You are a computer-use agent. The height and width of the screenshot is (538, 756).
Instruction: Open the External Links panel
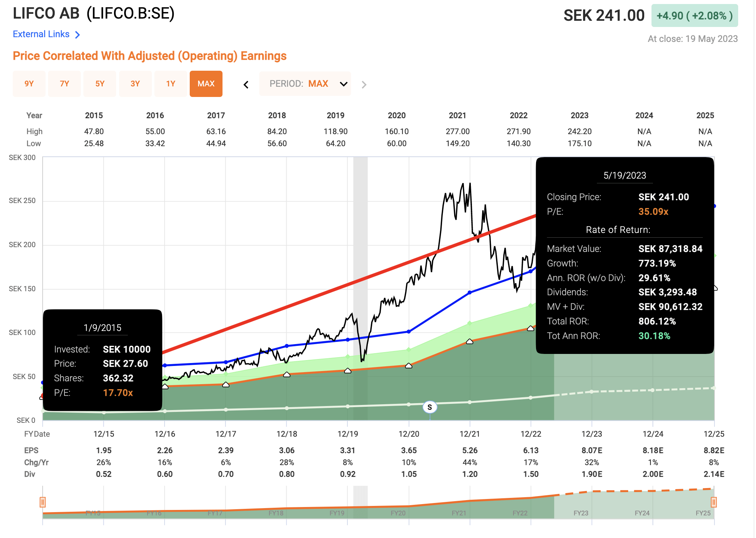[41, 34]
